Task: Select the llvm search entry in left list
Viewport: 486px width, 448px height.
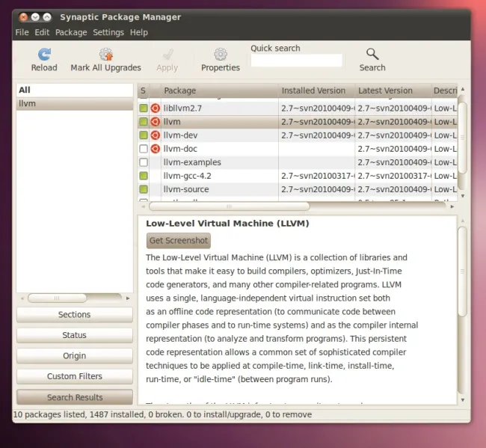Action: tap(74, 103)
